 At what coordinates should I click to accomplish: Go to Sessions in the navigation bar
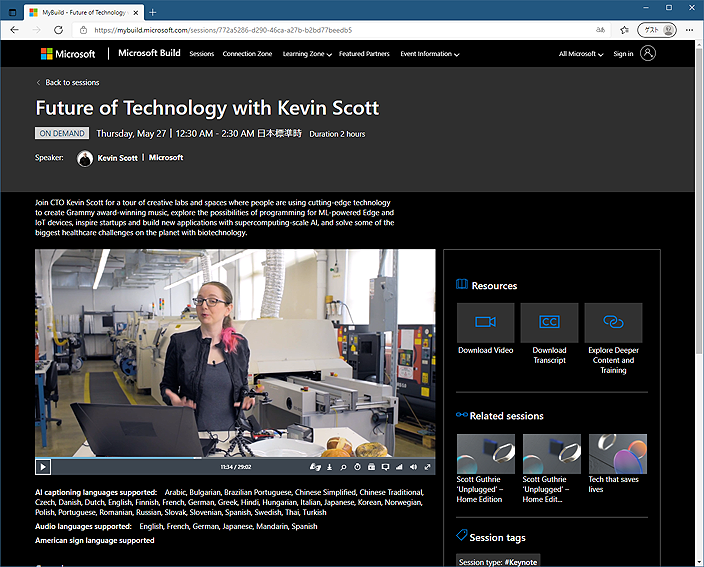click(x=201, y=54)
